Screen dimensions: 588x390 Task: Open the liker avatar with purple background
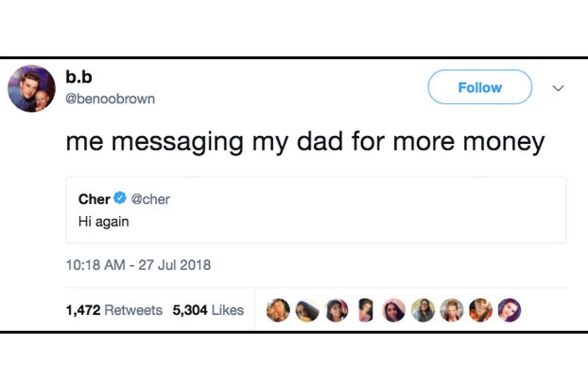click(x=509, y=310)
